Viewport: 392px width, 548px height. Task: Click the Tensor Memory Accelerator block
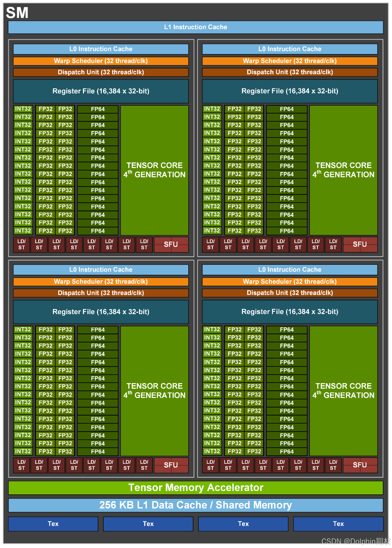coord(195,488)
